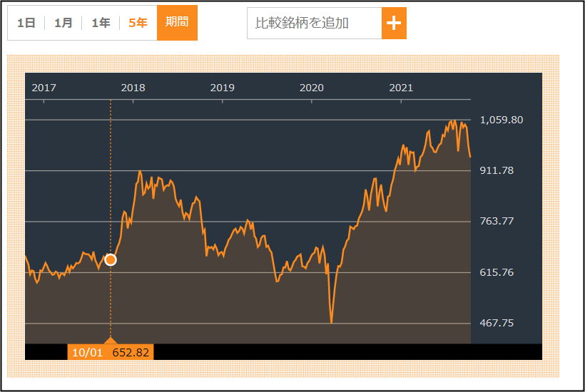Viewport: 585px width, 392px height.
Task: Click the 615.76 price axis value
Action: pos(497,272)
